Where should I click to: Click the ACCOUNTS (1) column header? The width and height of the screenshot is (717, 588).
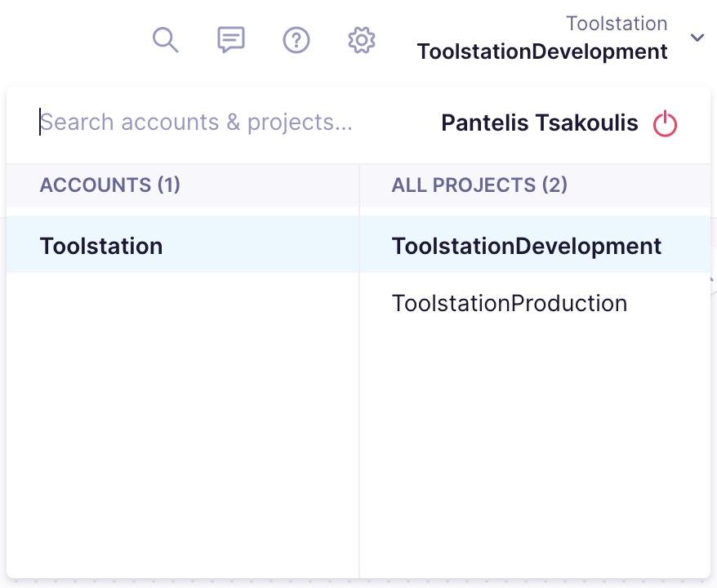(x=110, y=185)
